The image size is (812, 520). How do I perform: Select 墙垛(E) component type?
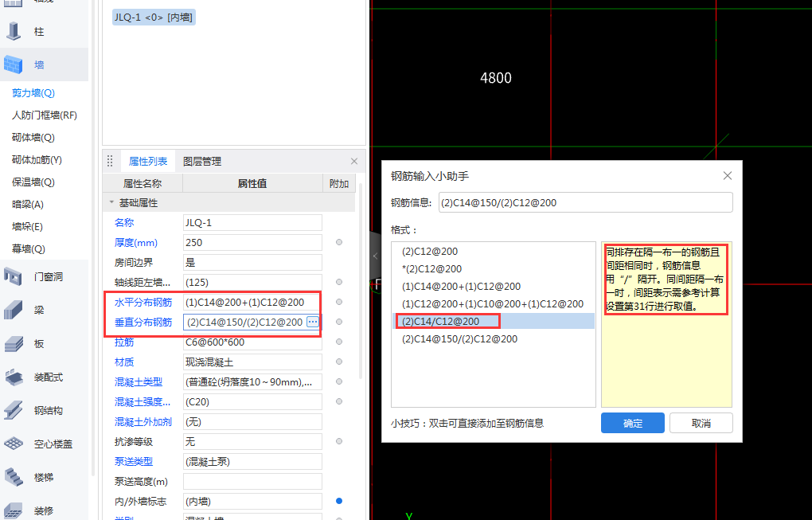pyautogui.click(x=27, y=226)
